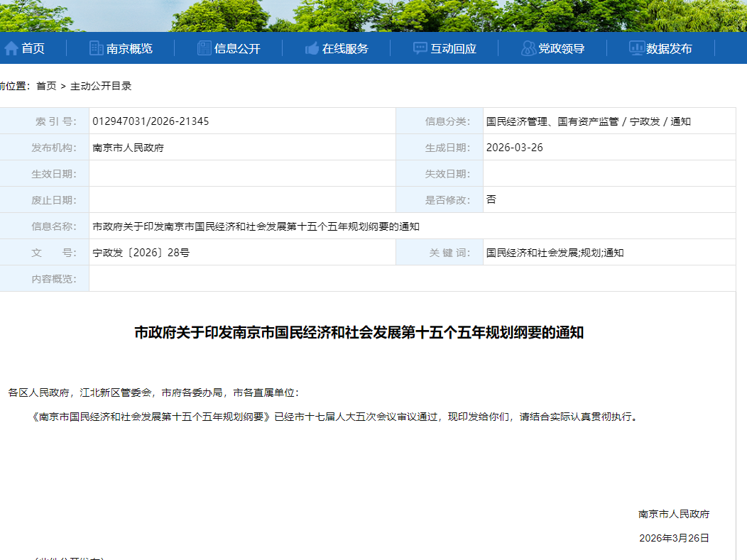Open the 数据发布 menu item
This screenshot has height=560, width=747.
[669, 48]
